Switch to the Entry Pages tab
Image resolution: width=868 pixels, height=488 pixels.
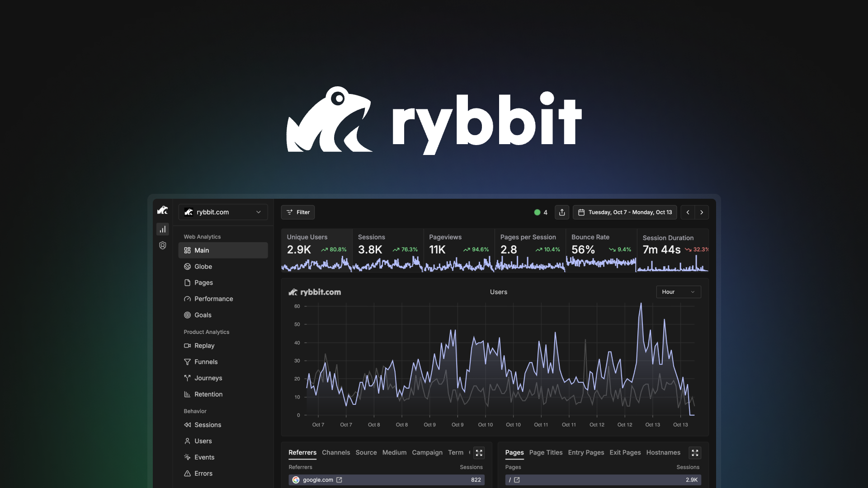586,452
